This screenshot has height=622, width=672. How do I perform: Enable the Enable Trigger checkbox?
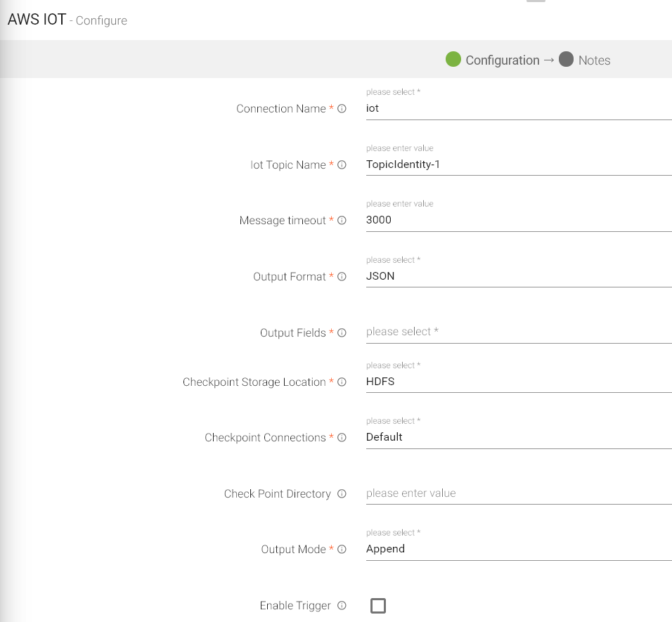tap(378, 606)
